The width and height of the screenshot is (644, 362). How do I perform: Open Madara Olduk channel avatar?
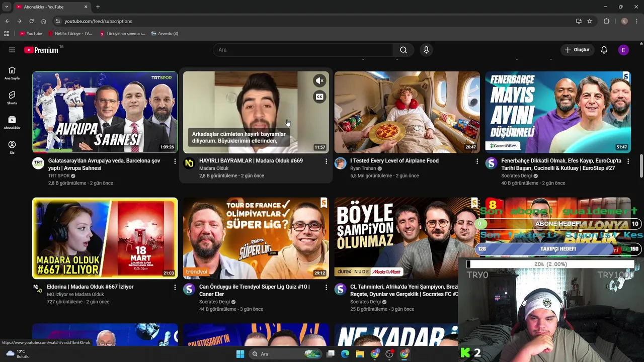coord(189,163)
